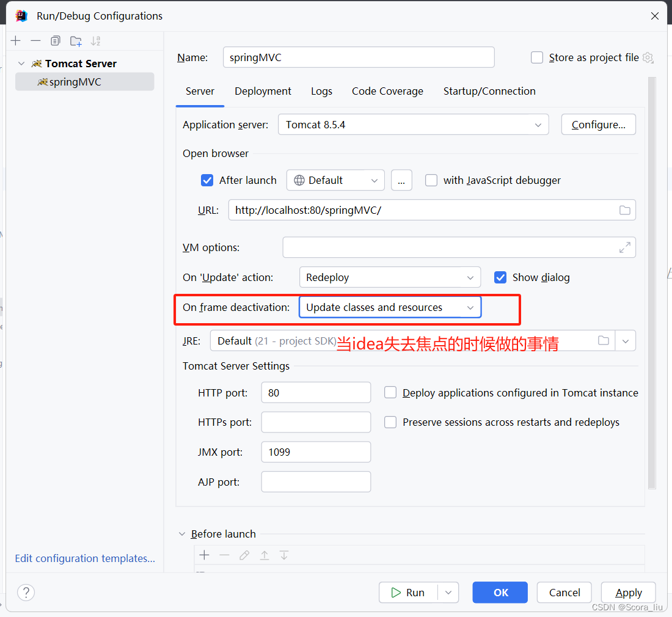
Task: Confirm with the OK button
Action: click(x=500, y=593)
